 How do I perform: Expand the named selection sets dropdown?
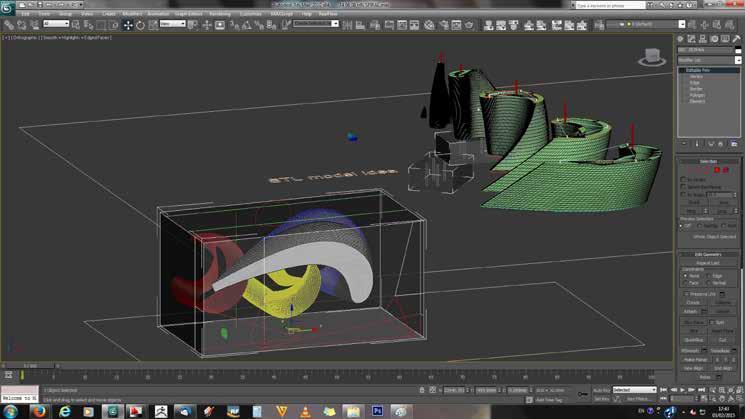pyautogui.click(x=315, y=24)
